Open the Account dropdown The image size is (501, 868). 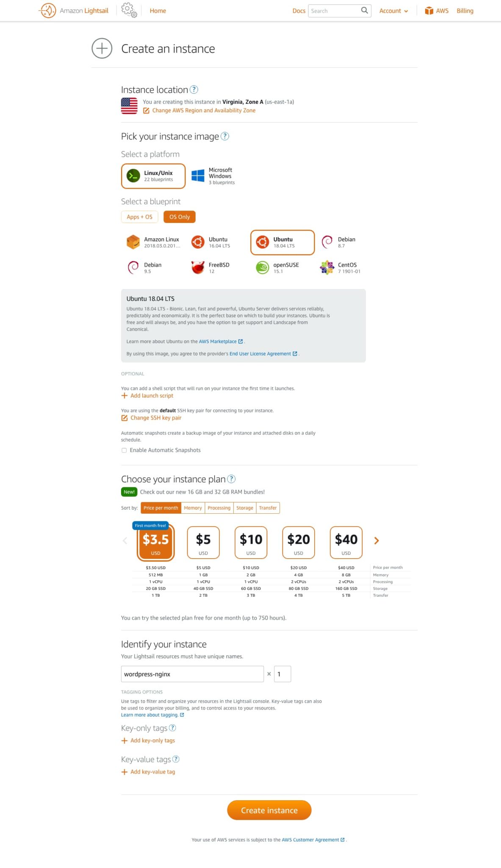[x=393, y=11]
